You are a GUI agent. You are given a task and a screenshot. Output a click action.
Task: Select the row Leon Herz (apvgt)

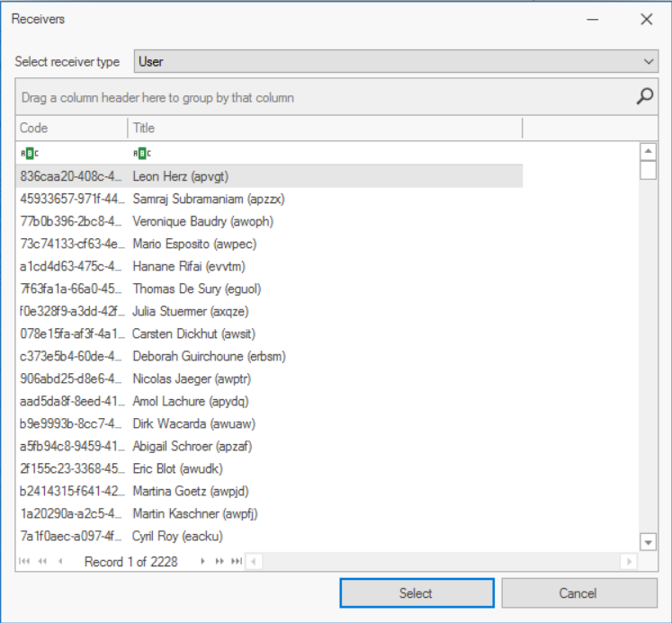[x=269, y=176]
